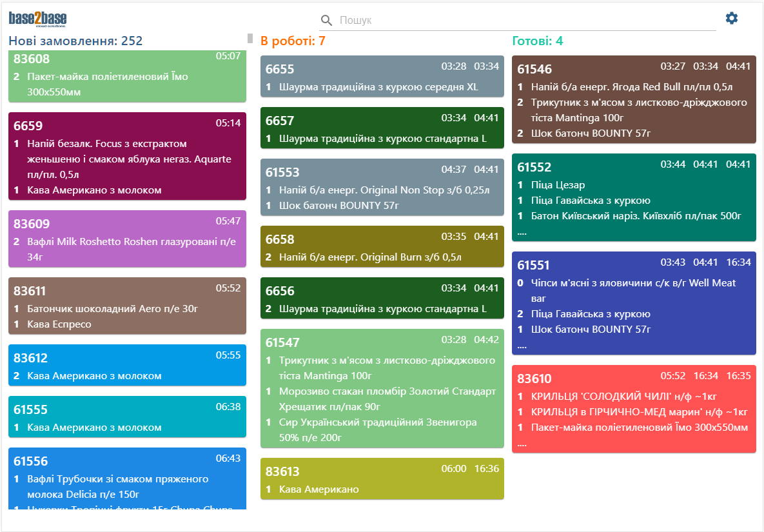Open in-progress order card 61547
Viewport: 764px width, 532px height.
click(382, 388)
